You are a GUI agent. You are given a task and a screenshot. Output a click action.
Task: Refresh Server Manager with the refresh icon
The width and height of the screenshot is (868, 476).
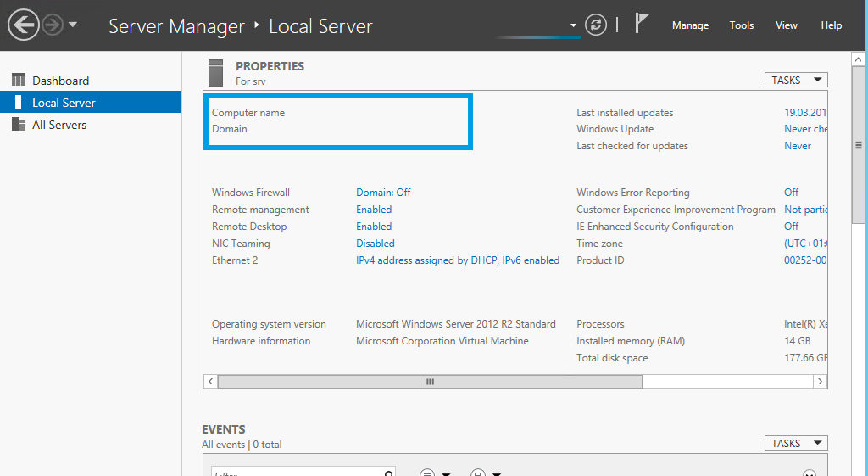[x=596, y=25]
